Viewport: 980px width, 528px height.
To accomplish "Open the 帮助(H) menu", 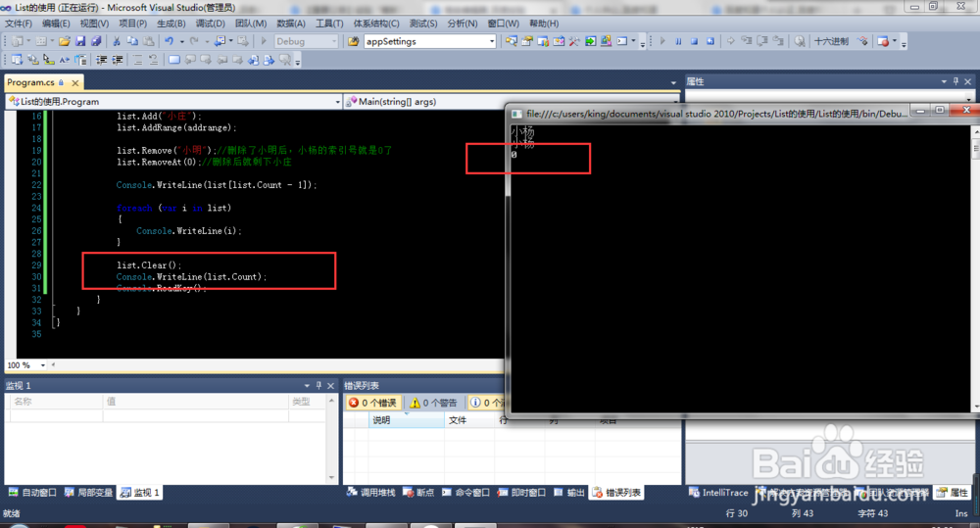I will tap(544, 24).
